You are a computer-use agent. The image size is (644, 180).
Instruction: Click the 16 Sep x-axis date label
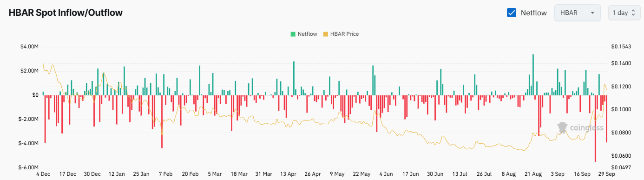(582, 174)
